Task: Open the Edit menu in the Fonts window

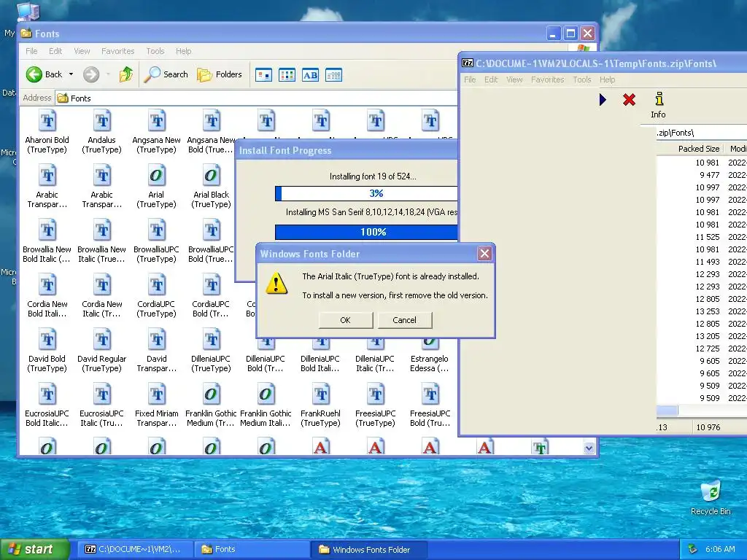Action: pyautogui.click(x=55, y=51)
